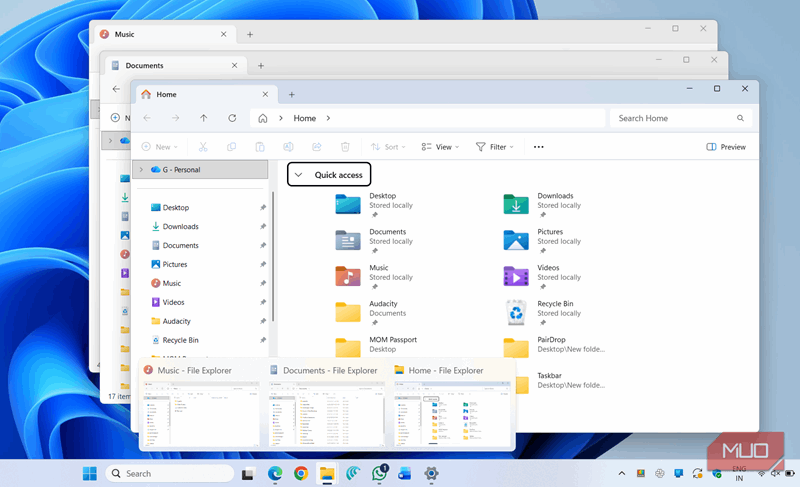Click the Refresh icon in navigation bar

[232, 118]
